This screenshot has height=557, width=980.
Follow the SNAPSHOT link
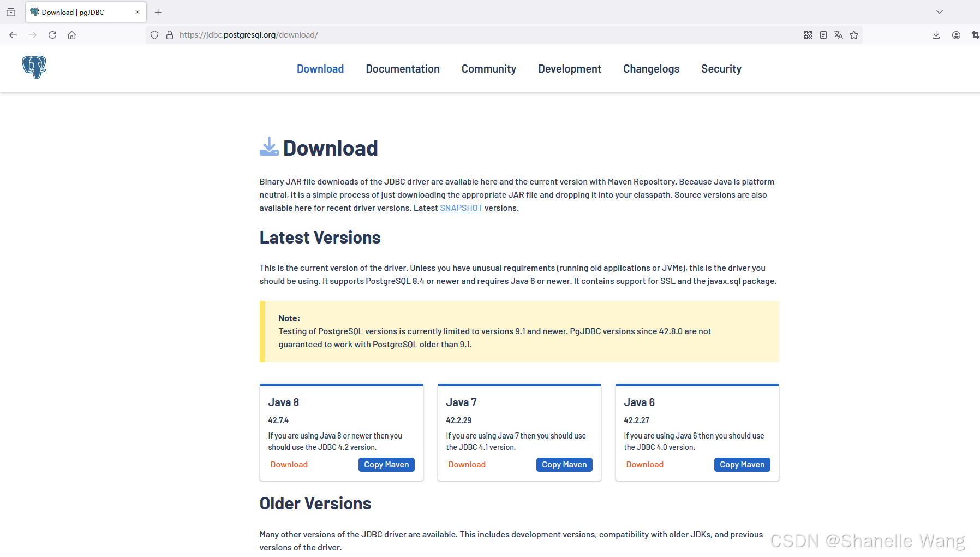[461, 208]
